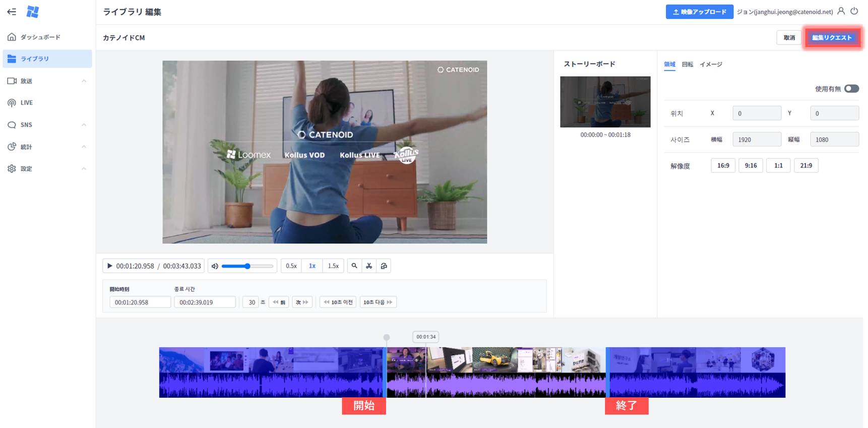Screen dimensions: 868x428
Task: Open the イメージ tab
Action: click(x=711, y=65)
